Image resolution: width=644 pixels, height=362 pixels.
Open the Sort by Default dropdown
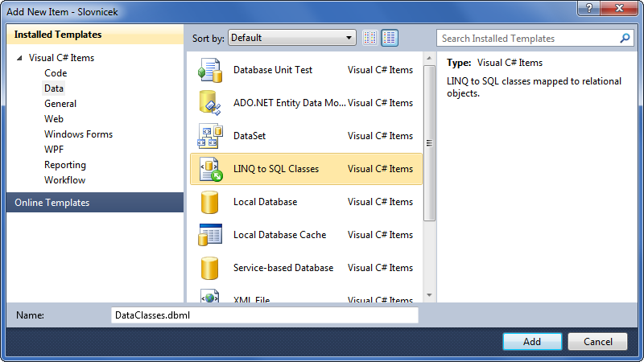coord(292,38)
